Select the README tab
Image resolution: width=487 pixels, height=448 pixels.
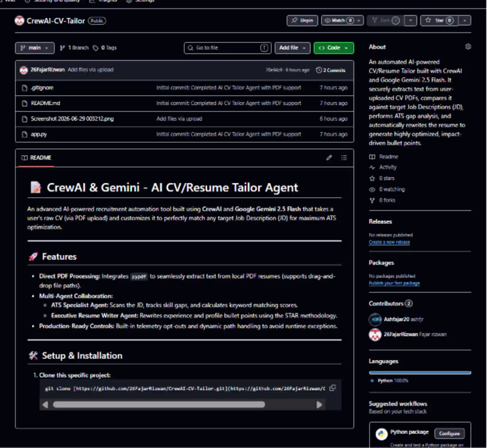pos(36,158)
